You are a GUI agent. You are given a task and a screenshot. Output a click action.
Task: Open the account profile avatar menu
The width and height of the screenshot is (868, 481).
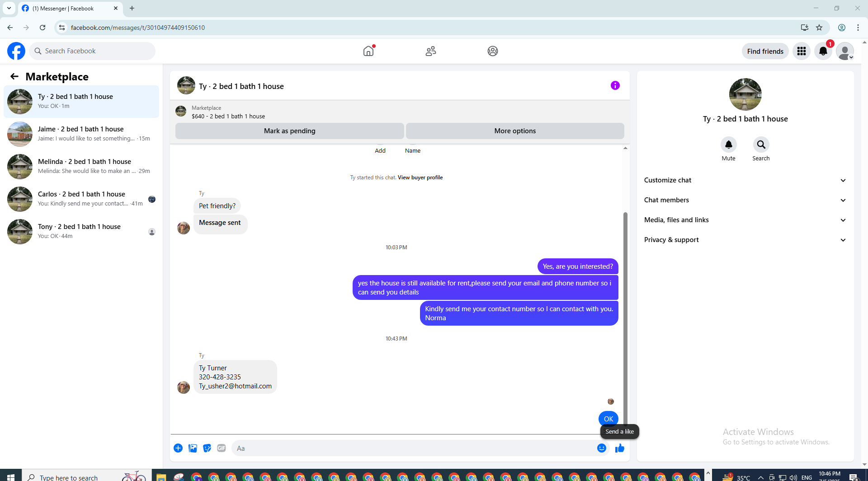point(844,51)
